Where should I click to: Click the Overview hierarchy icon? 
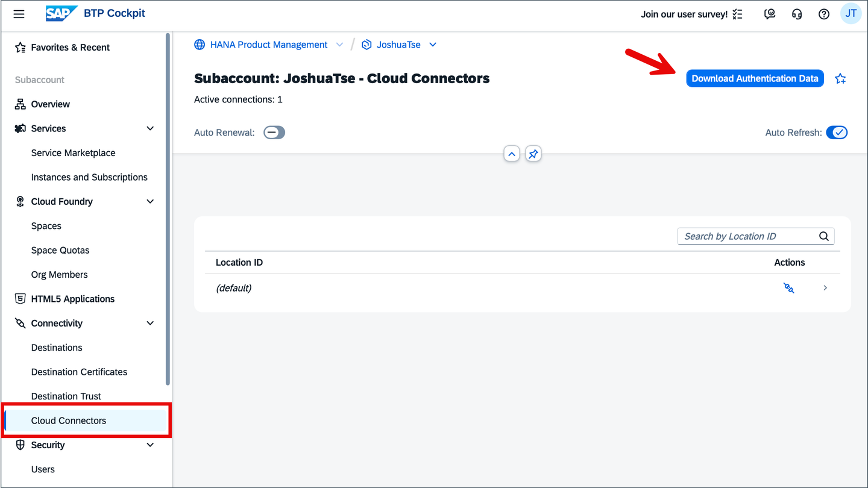pos(20,104)
